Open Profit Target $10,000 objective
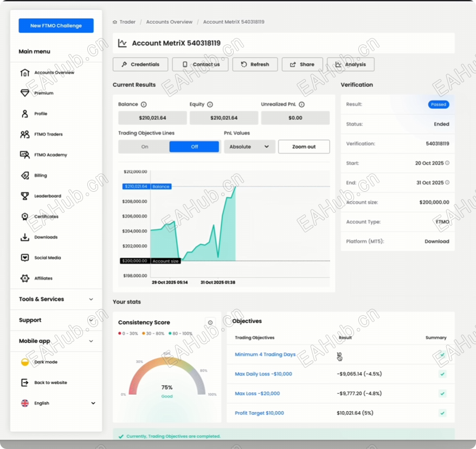This screenshot has width=476, height=449. coord(259,413)
